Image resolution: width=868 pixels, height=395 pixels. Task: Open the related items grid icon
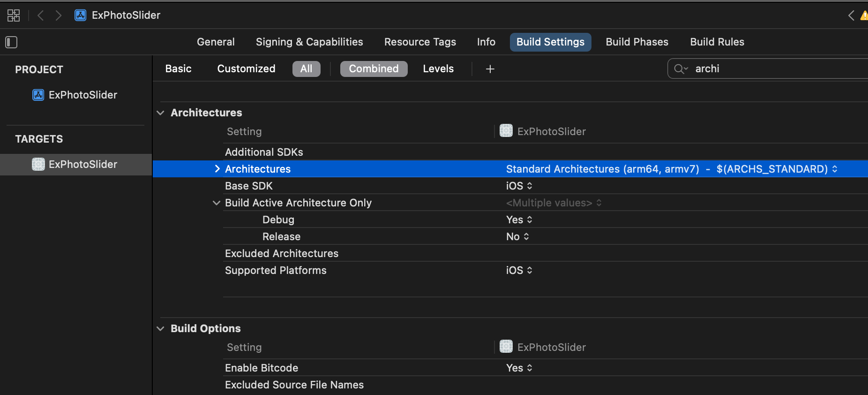click(x=14, y=15)
